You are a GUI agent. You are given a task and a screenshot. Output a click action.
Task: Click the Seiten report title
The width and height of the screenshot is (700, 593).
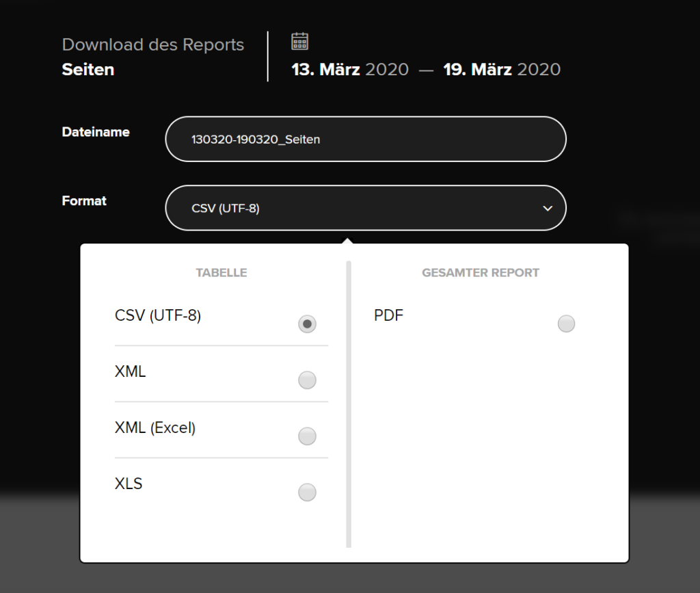coord(88,70)
